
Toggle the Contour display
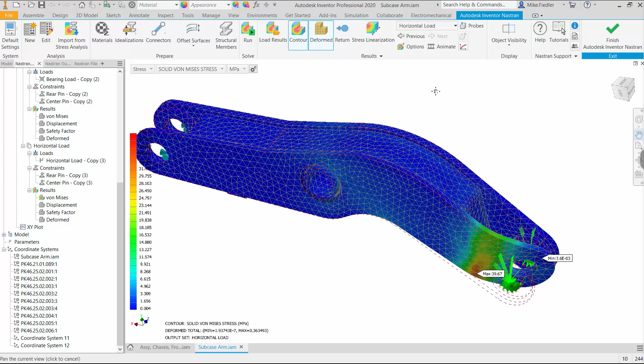298,35
